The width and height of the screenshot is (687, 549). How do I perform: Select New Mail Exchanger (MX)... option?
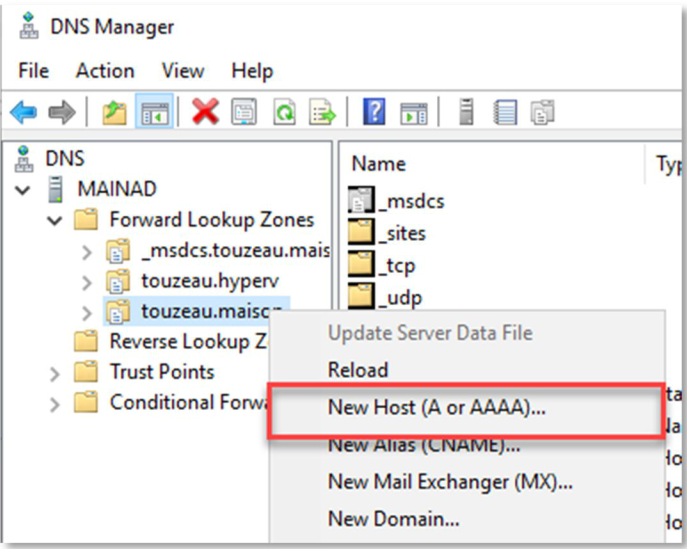[x=443, y=482]
